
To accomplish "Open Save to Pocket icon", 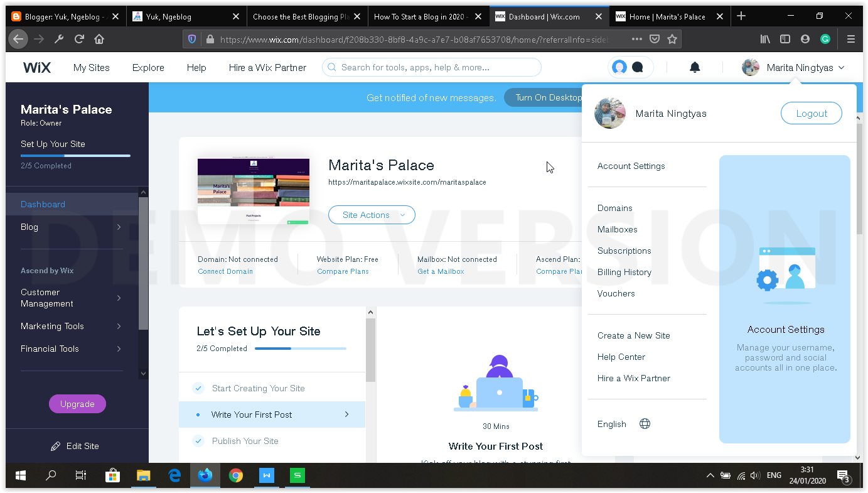I will [655, 39].
